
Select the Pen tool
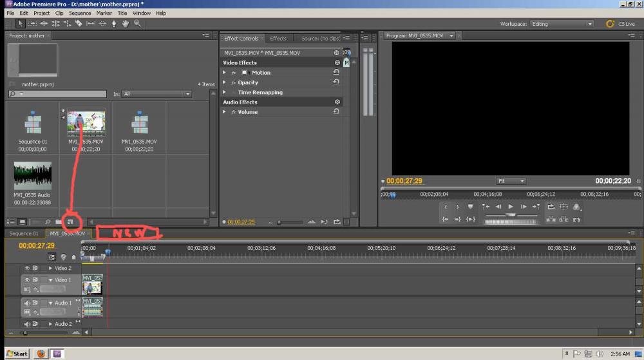click(x=114, y=23)
